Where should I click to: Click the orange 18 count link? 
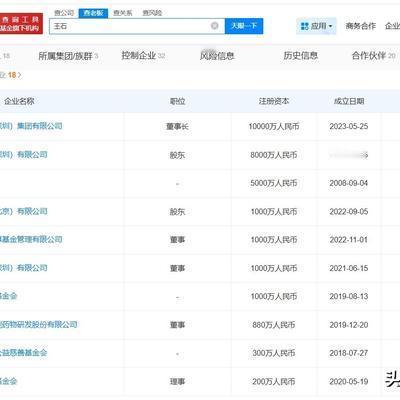click(x=12, y=75)
